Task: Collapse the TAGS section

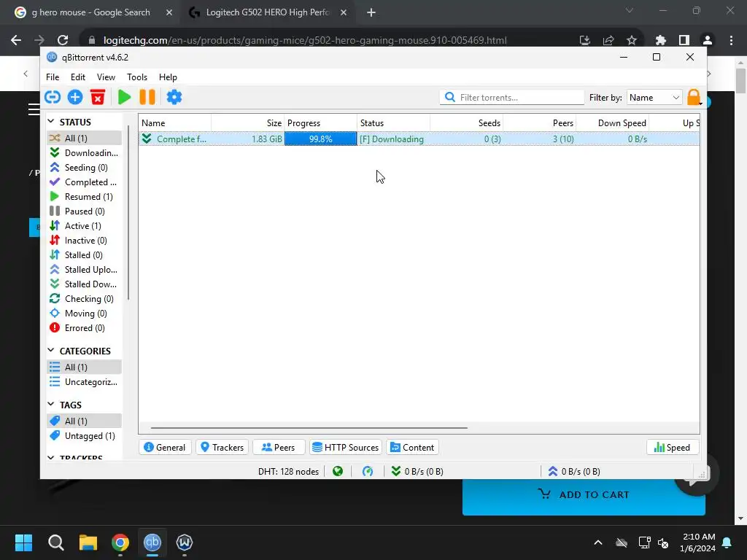Action: tap(51, 404)
